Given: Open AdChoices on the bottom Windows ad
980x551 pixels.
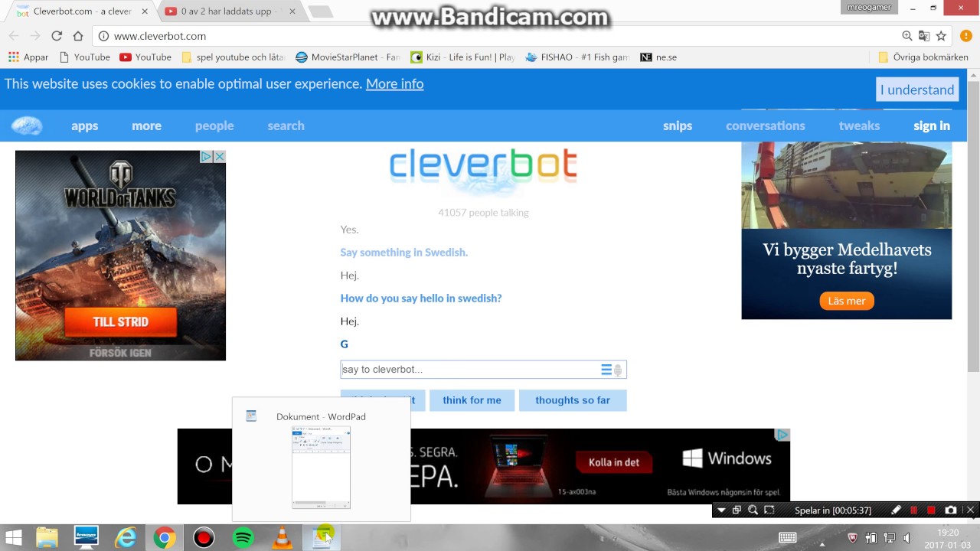Looking at the screenshot, I should (x=782, y=435).
